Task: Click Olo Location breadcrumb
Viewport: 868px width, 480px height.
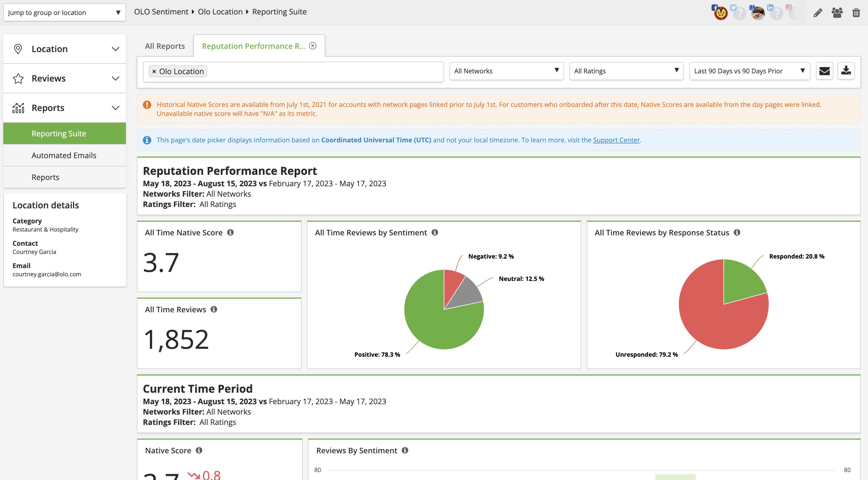Action: tap(220, 12)
